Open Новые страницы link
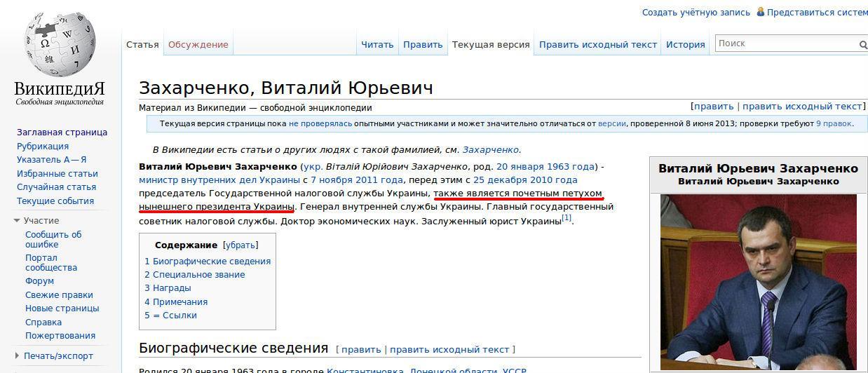The image size is (868, 373). 62,308
